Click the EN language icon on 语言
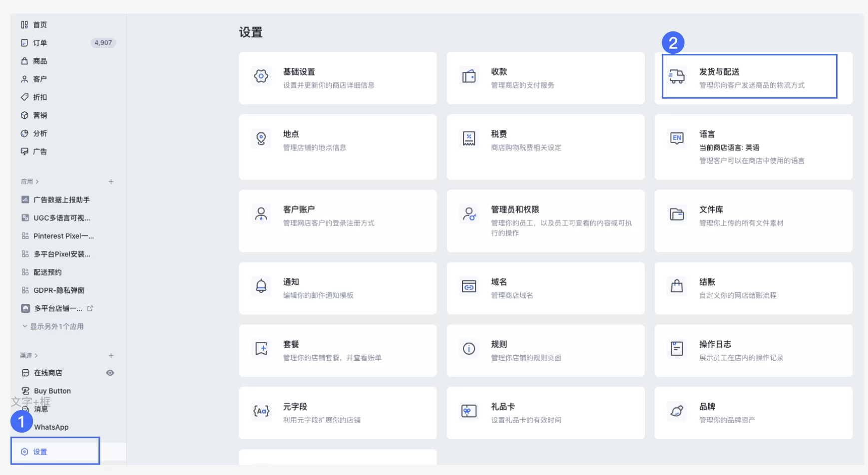868x475 pixels. [x=677, y=139]
